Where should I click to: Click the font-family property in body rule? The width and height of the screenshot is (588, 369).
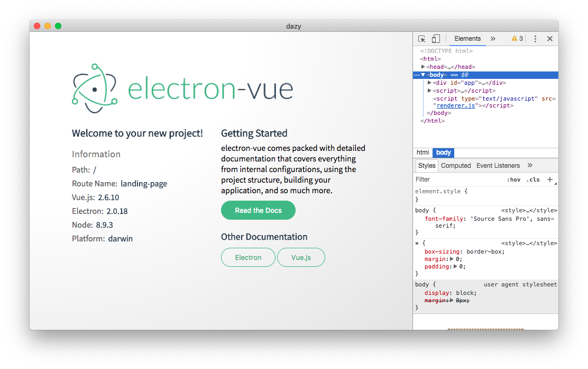point(444,219)
